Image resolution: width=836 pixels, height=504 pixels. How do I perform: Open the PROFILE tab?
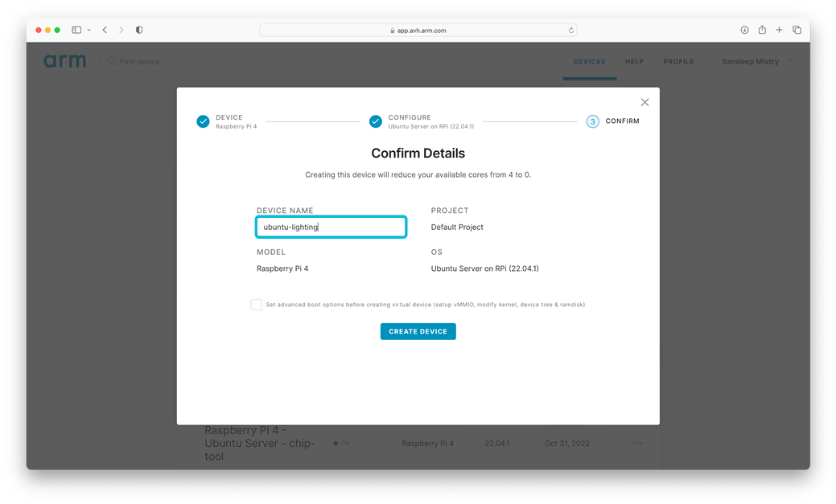(x=679, y=62)
